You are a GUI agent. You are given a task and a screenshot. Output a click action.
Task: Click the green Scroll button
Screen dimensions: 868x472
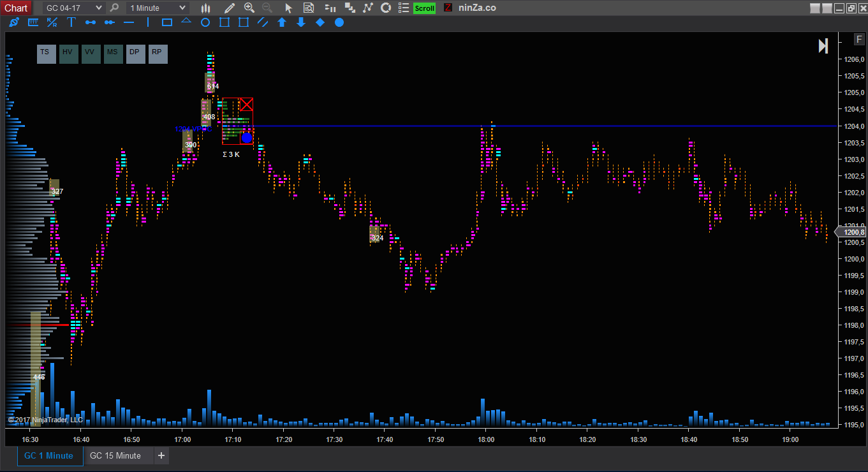coord(424,8)
